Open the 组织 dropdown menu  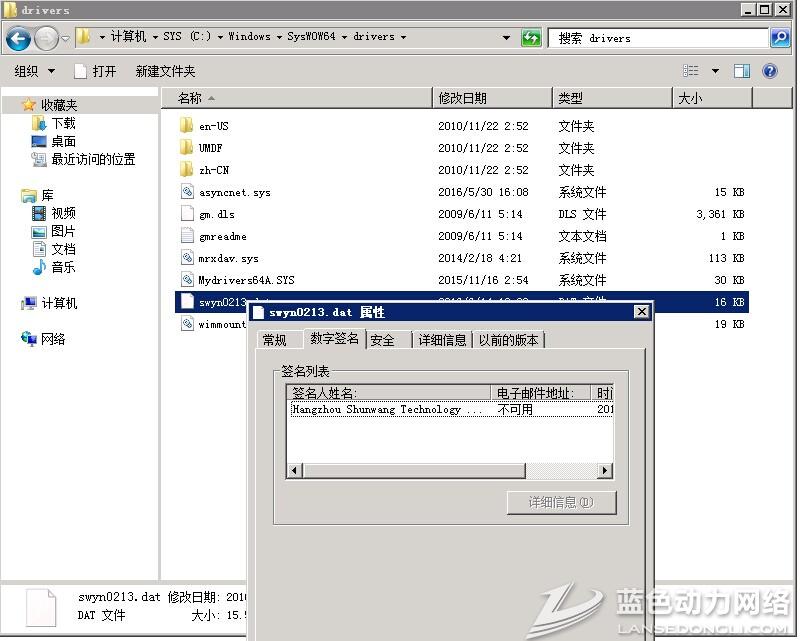tap(33, 71)
